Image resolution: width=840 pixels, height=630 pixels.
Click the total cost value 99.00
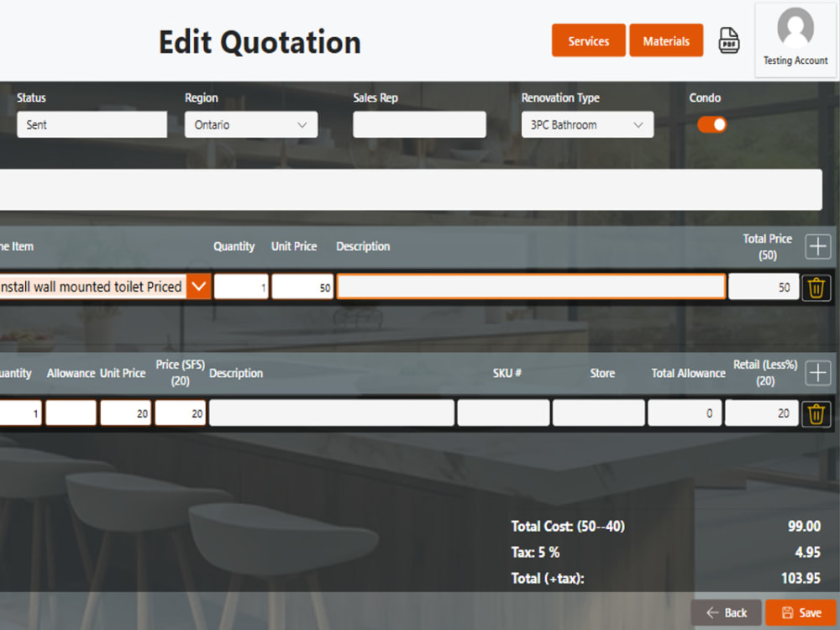[x=804, y=526]
